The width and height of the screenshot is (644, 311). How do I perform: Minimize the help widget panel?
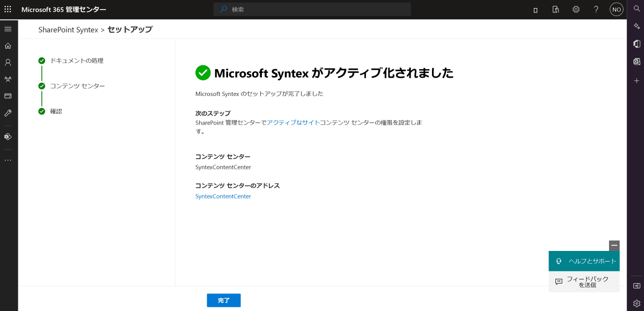point(614,246)
